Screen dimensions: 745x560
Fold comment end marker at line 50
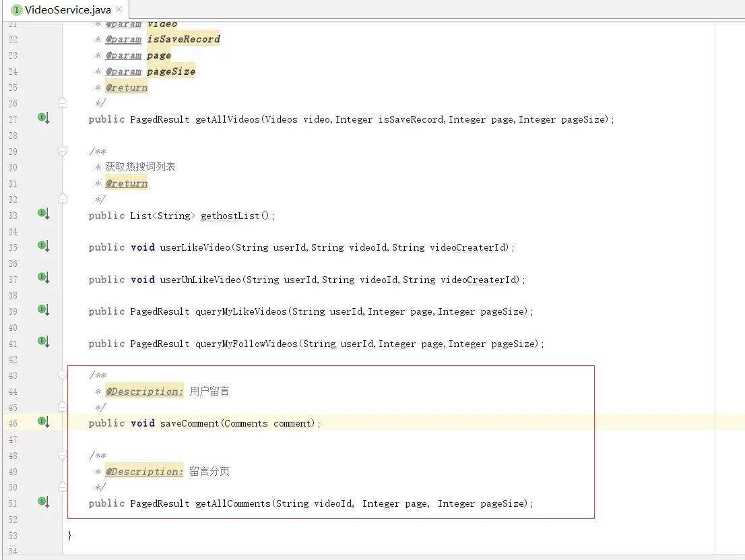(62, 487)
